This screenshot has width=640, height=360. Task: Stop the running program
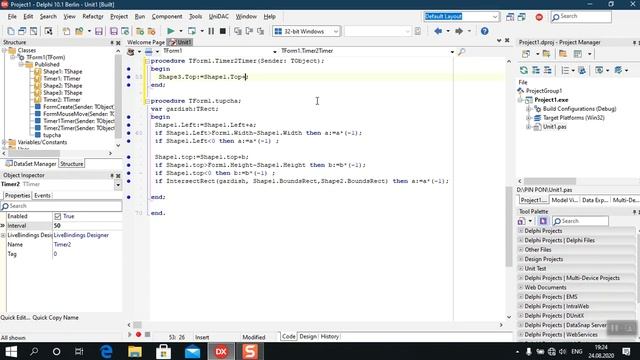point(222,31)
